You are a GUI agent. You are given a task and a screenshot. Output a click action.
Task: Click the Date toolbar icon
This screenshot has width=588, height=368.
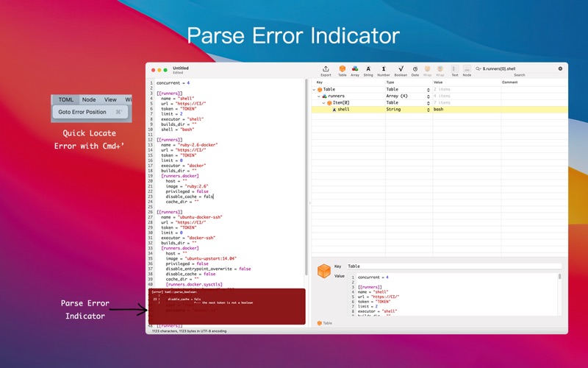tap(415, 70)
